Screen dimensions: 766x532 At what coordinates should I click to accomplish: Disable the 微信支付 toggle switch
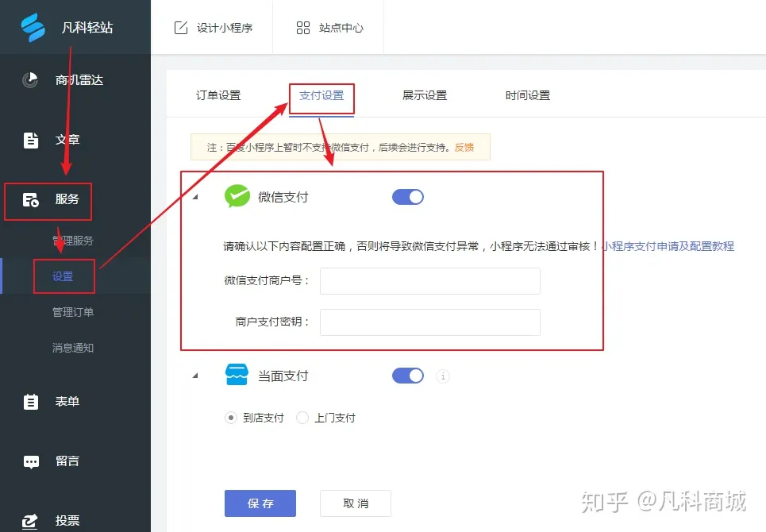(407, 197)
